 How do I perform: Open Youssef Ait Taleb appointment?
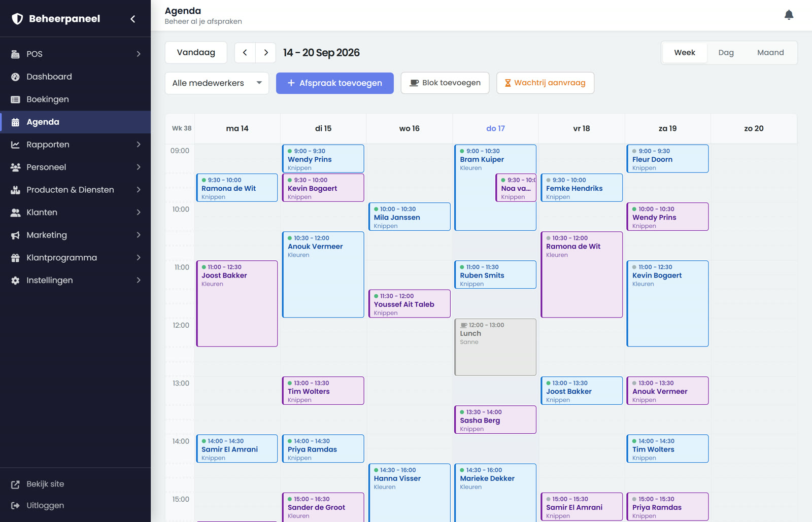click(410, 304)
